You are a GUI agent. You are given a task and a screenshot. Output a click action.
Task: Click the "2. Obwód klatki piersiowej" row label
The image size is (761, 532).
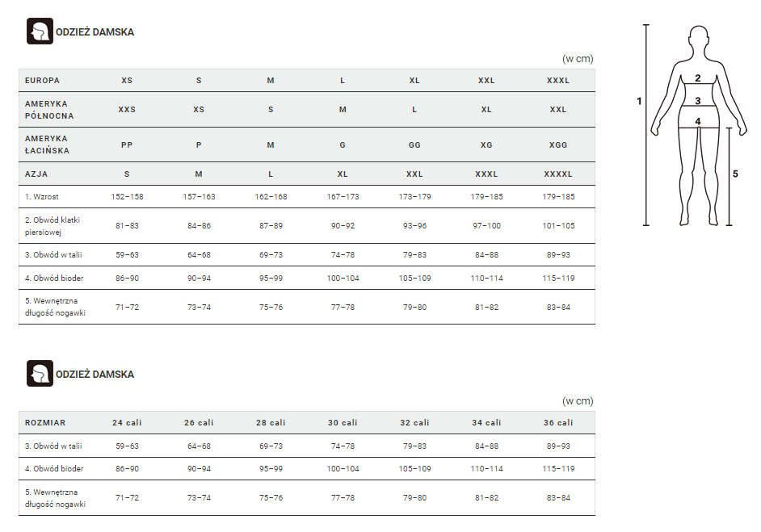coord(53,226)
